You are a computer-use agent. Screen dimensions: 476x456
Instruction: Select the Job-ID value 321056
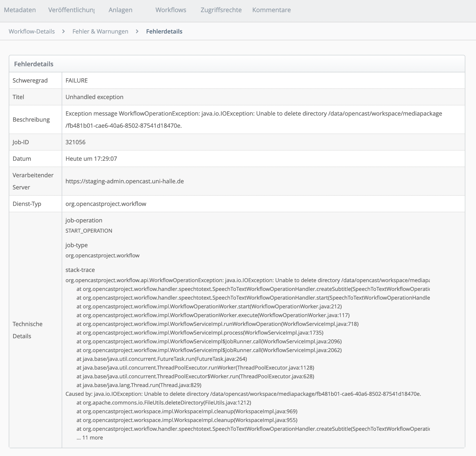[x=75, y=142]
